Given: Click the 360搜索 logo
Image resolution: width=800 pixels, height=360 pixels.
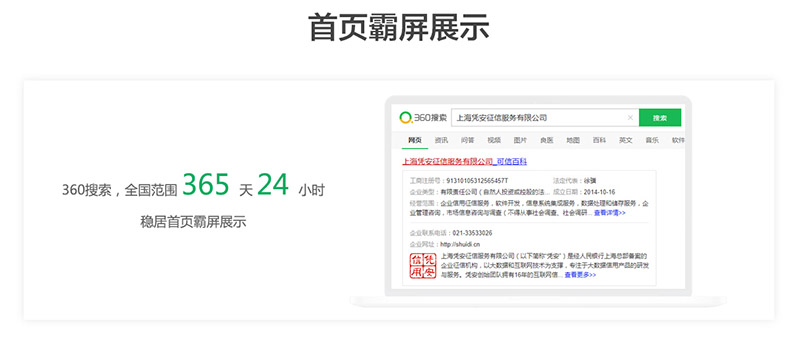Looking at the screenshot, I should point(423,118).
